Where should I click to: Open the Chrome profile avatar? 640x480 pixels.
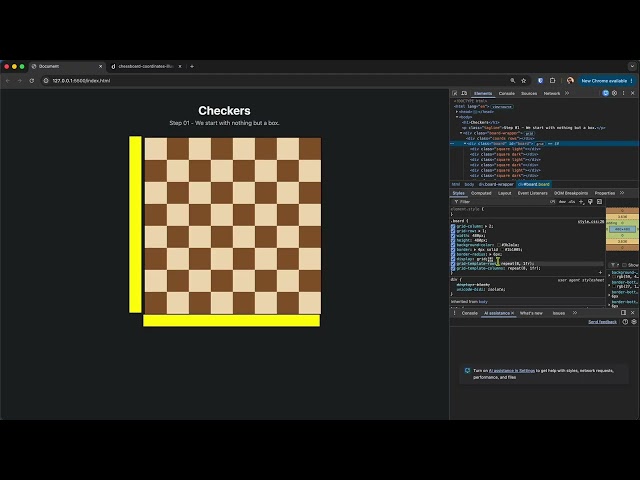click(x=570, y=81)
